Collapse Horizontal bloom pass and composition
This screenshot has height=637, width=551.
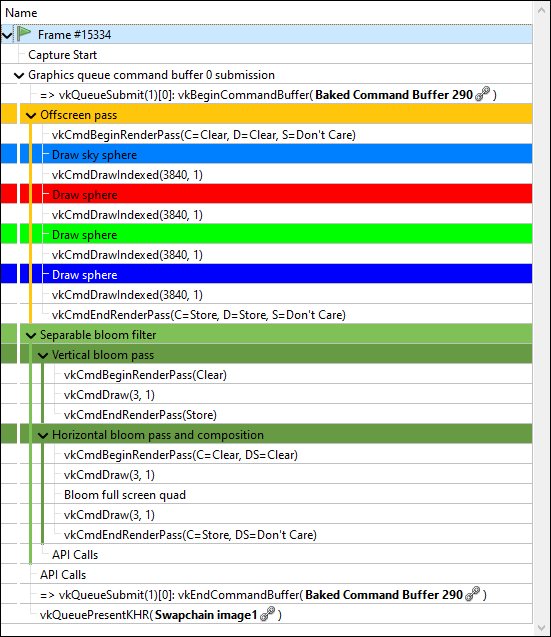click(43, 436)
